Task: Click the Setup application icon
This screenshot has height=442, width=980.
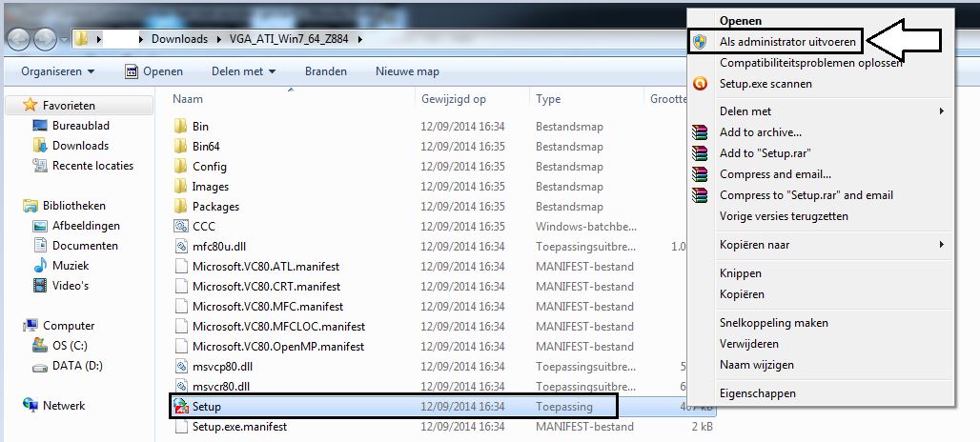Action: 180,407
